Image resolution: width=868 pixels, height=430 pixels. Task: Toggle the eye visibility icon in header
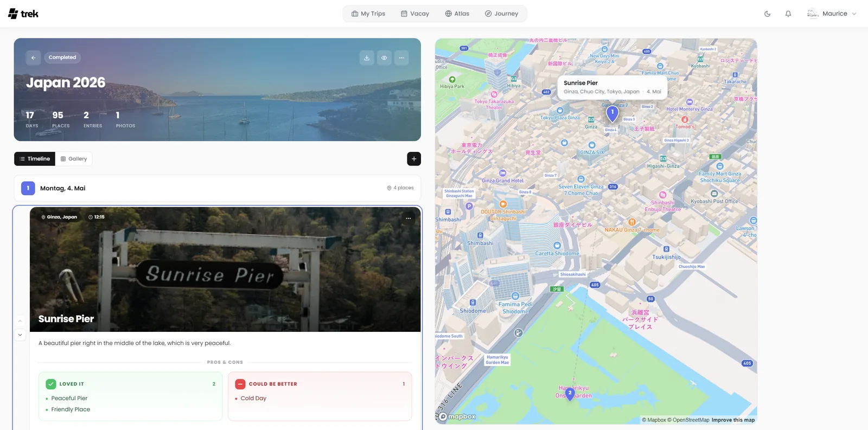(x=384, y=57)
